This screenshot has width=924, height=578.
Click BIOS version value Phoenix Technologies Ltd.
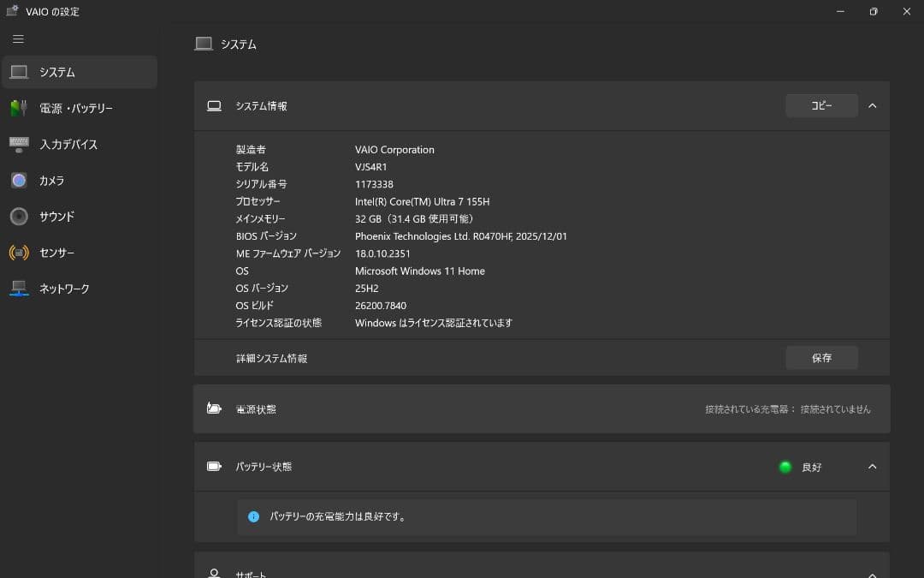click(x=461, y=236)
